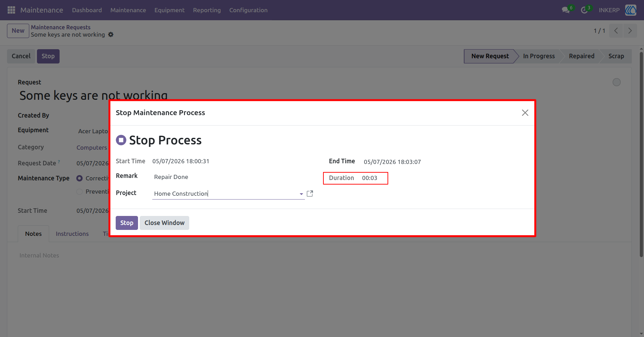
Task: Open the Dashboard menu
Action: coord(87,10)
